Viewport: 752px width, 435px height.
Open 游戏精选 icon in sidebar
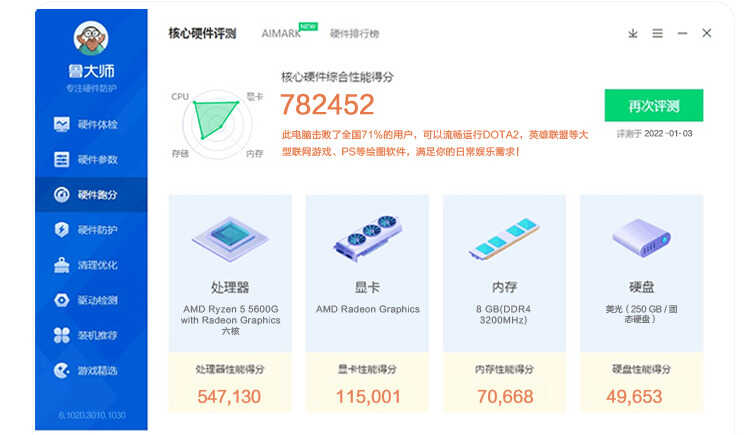coord(61,370)
